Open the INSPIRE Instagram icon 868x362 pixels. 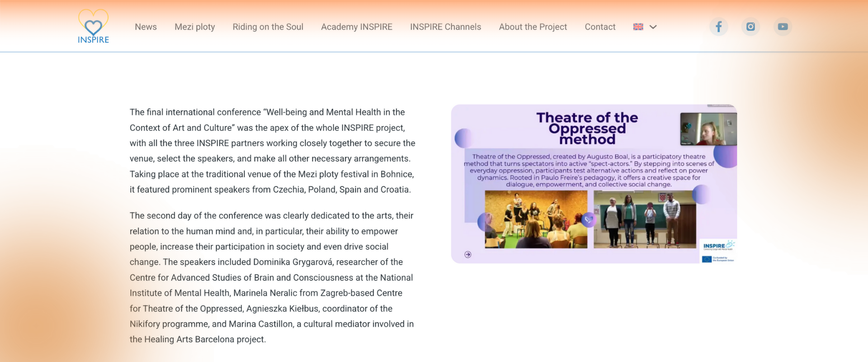coord(750,27)
